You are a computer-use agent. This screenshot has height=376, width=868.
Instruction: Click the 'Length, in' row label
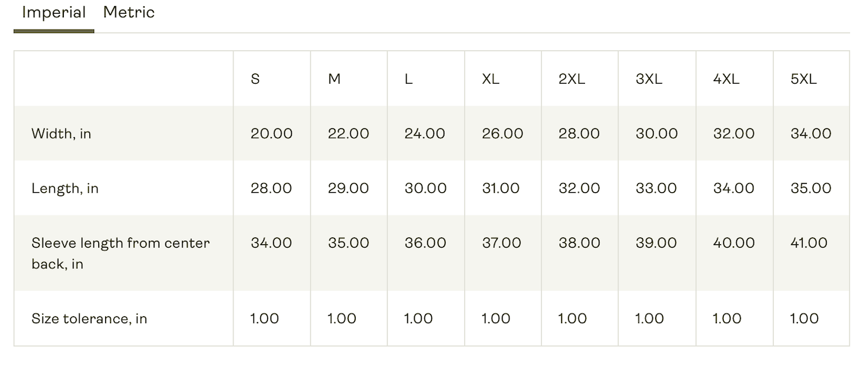[65, 189]
